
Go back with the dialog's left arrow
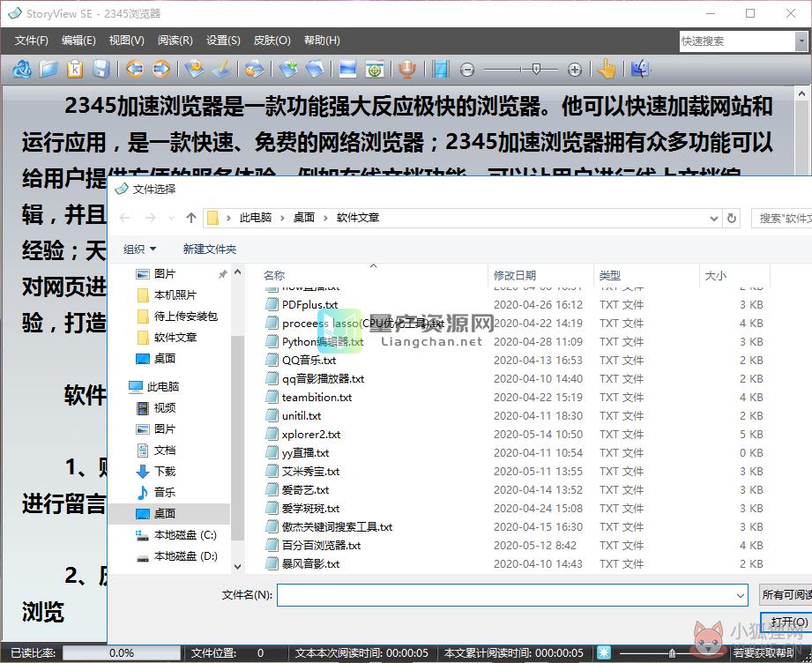click(x=124, y=218)
